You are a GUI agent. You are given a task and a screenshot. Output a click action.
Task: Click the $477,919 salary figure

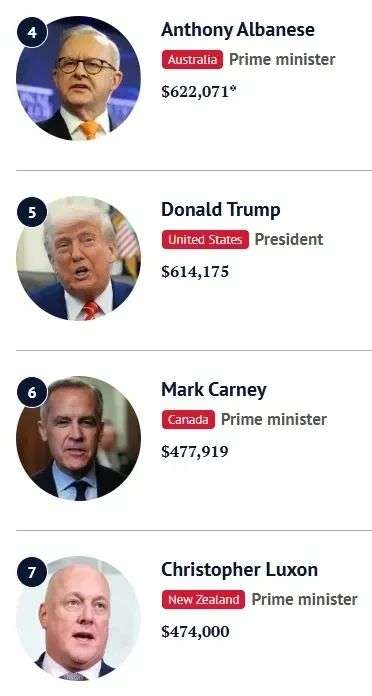(195, 451)
